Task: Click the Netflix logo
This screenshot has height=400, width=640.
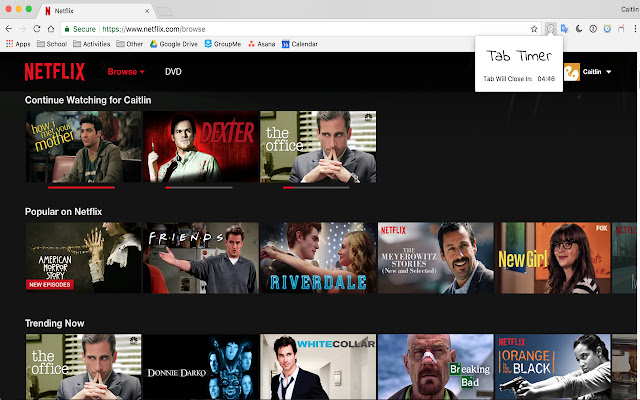Action: point(55,72)
